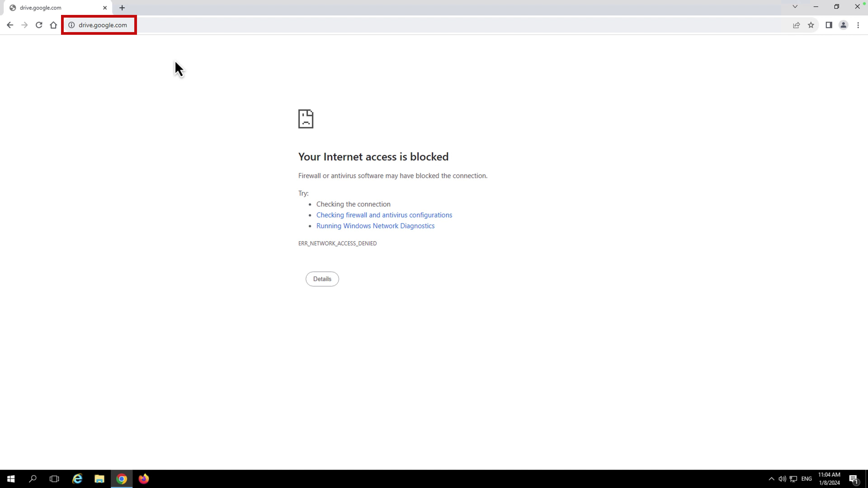Open the Chrome profile avatar
The height and width of the screenshot is (488, 868).
(x=844, y=25)
